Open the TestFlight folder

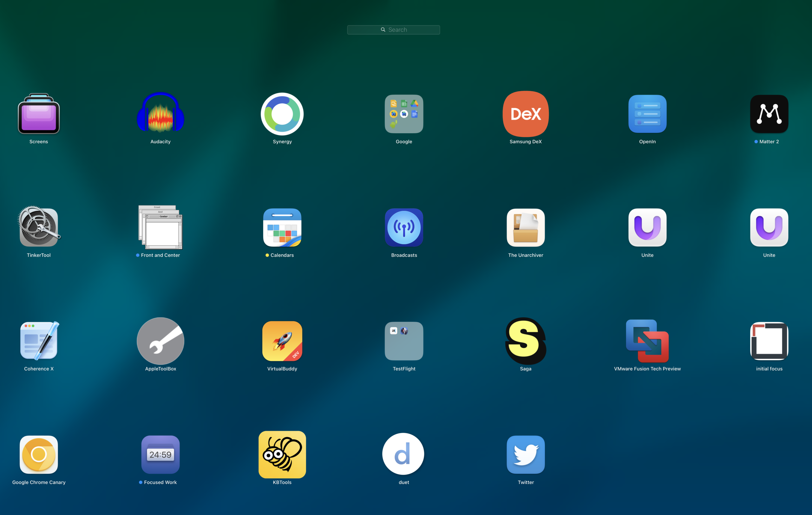pos(404,341)
